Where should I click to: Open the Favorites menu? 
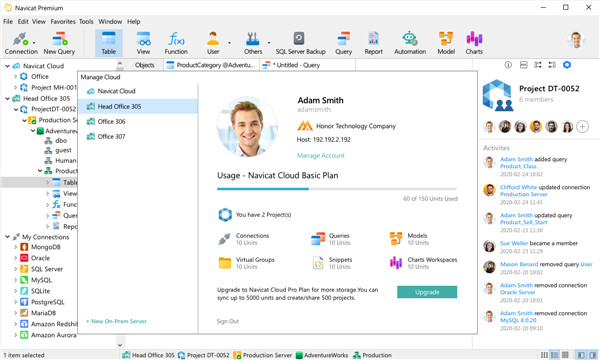(x=63, y=21)
